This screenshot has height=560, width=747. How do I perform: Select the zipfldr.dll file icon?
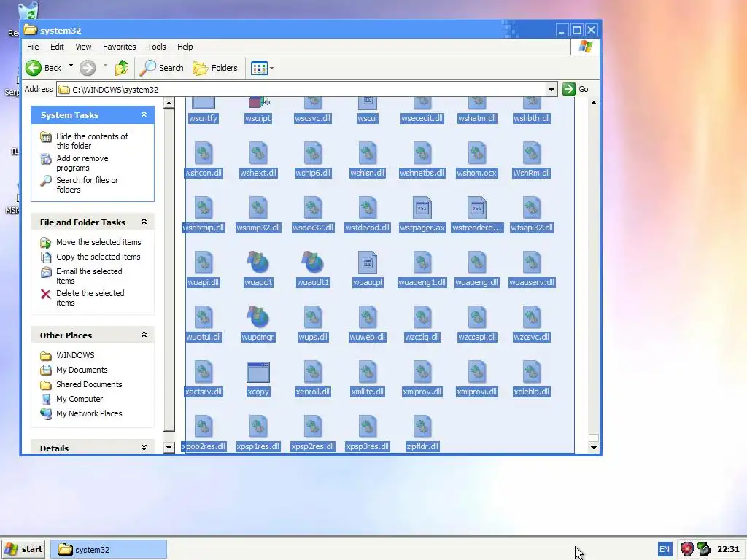click(422, 427)
